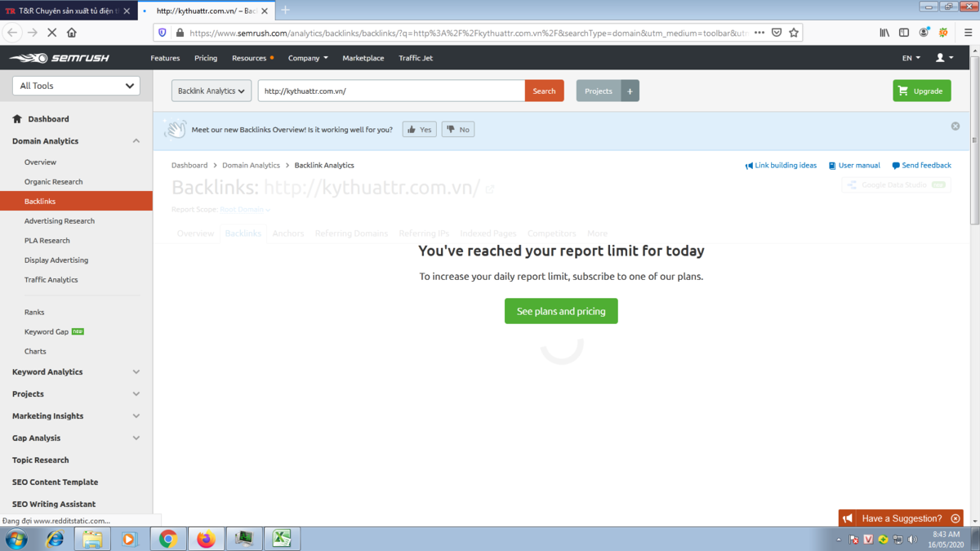
Task: Open tracking protection shield panel
Action: (x=163, y=33)
